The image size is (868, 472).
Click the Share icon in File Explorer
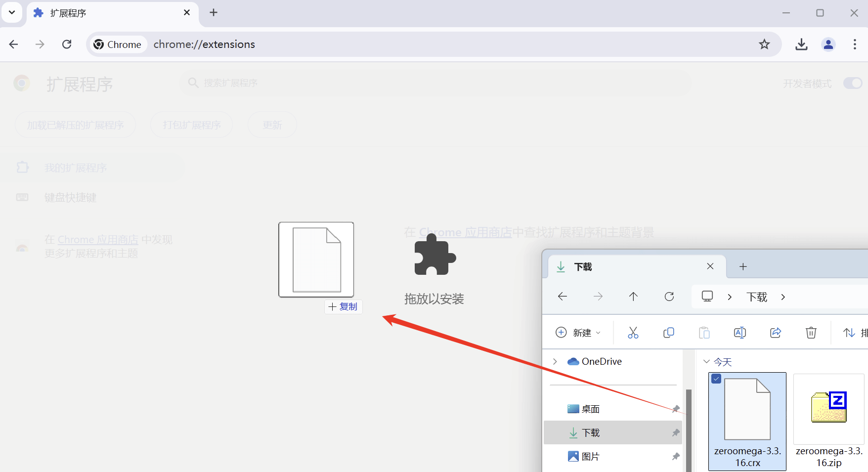coord(776,333)
